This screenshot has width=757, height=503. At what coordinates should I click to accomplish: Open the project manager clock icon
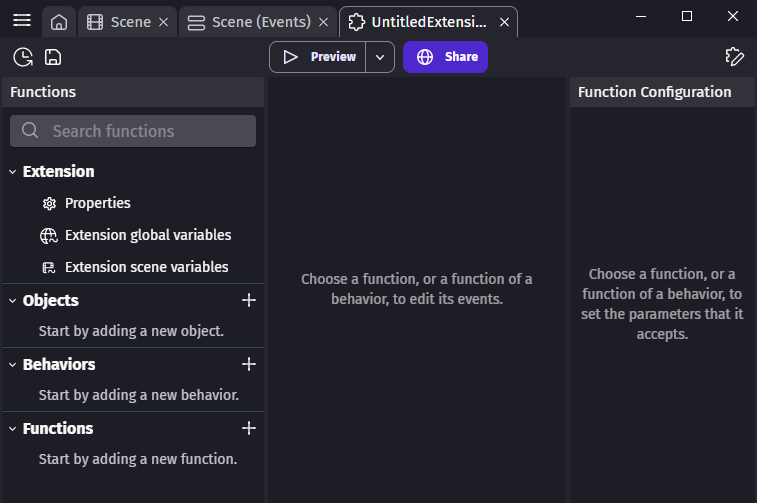[22, 57]
